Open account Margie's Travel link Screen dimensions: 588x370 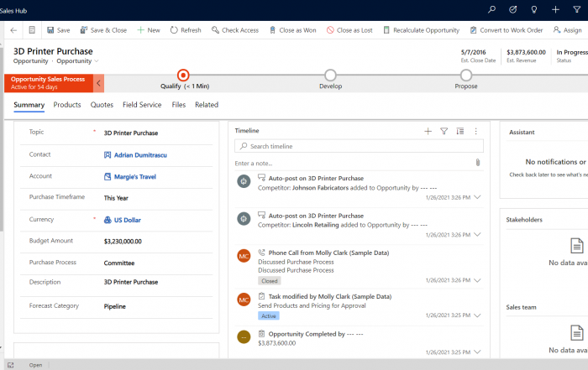pyautogui.click(x=135, y=177)
